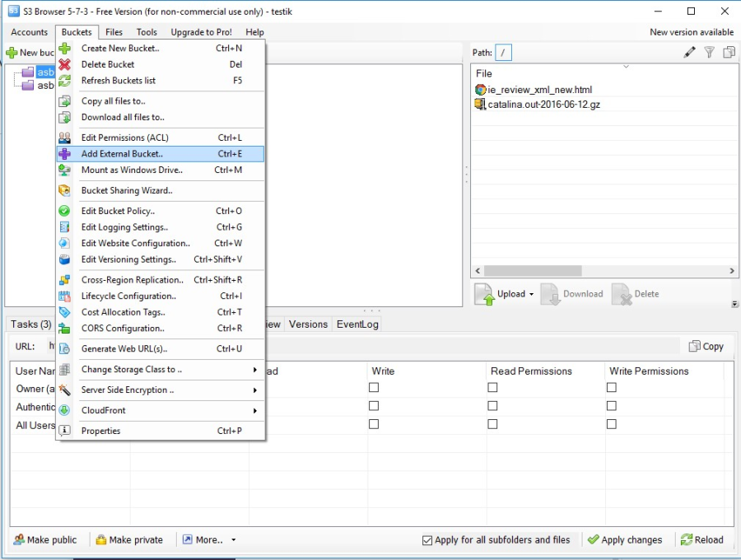Image resolution: width=741 pixels, height=560 pixels.
Task: Click the Edit Versioning Settings icon
Action: [x=65, y=259]
